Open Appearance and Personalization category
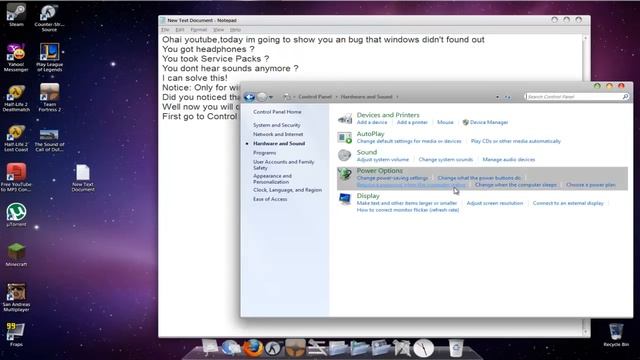 point(272,179)
